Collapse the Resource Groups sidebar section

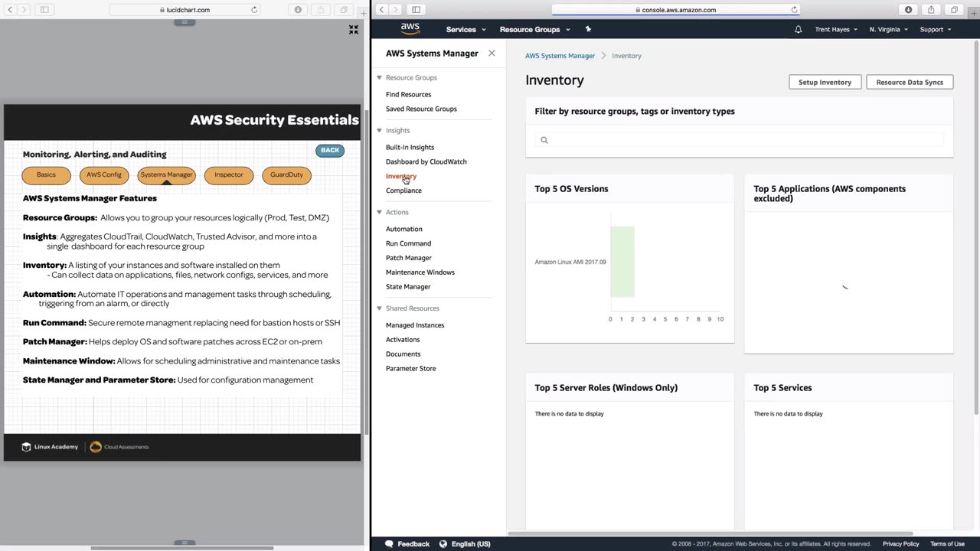click(379, 78)
